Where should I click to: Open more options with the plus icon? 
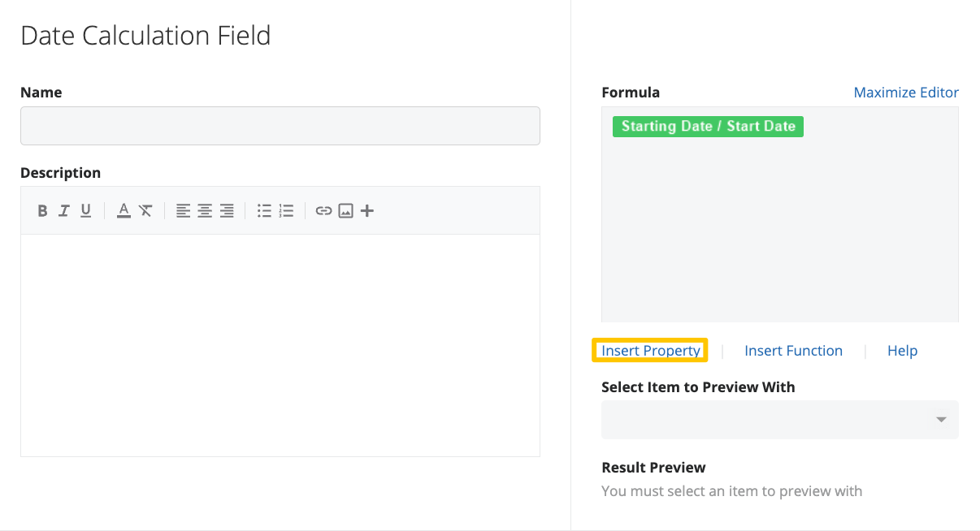click(367, 211)
